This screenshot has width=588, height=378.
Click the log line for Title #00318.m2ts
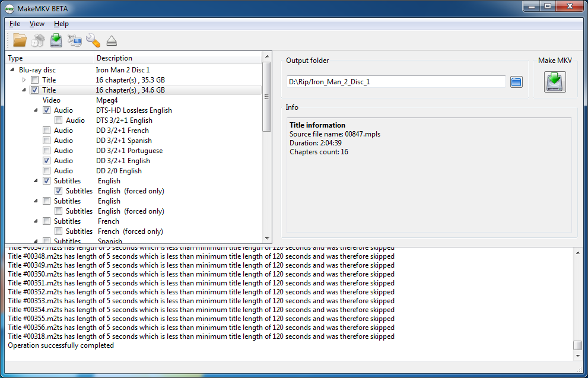201,336
